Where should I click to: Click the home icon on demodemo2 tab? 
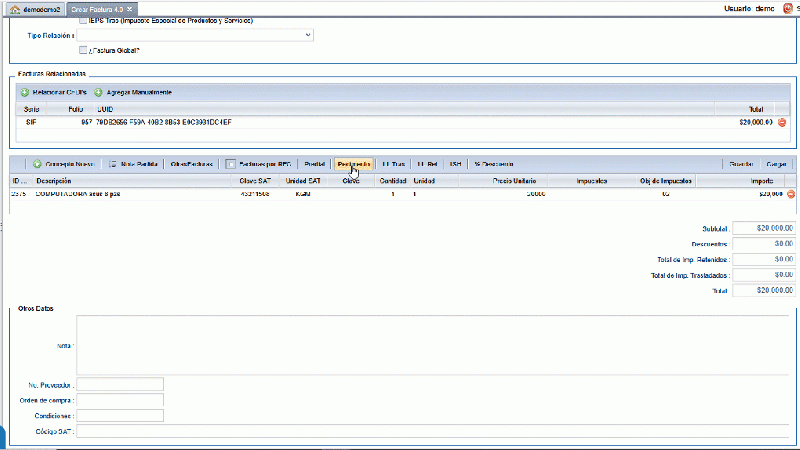point(13,8)
